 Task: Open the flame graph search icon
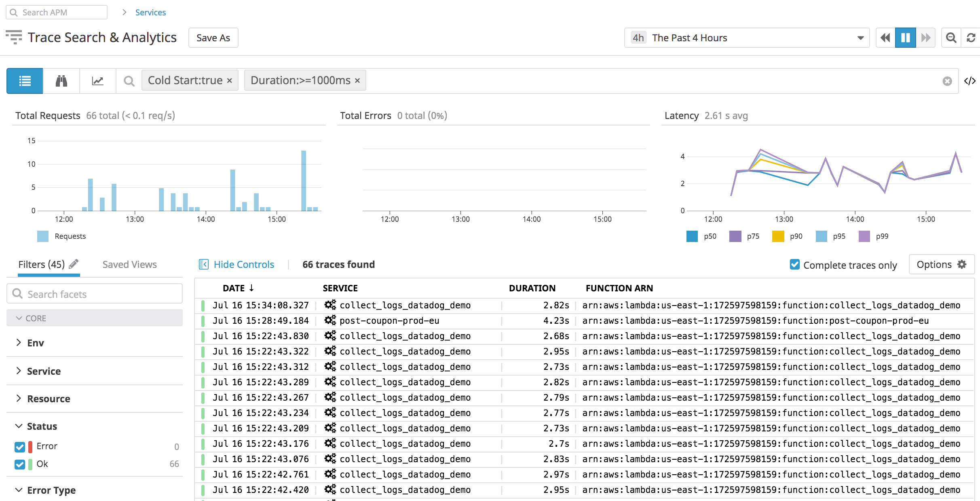(61, 81)
